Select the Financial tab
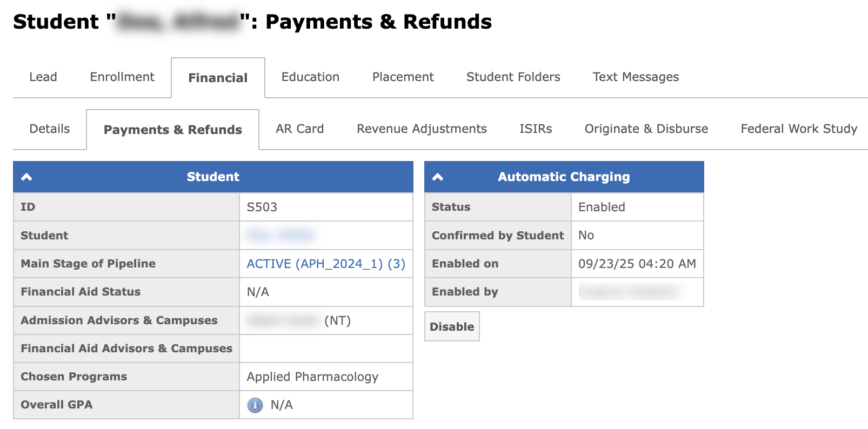This screenshot has width=868, height=429. (218, 78)
